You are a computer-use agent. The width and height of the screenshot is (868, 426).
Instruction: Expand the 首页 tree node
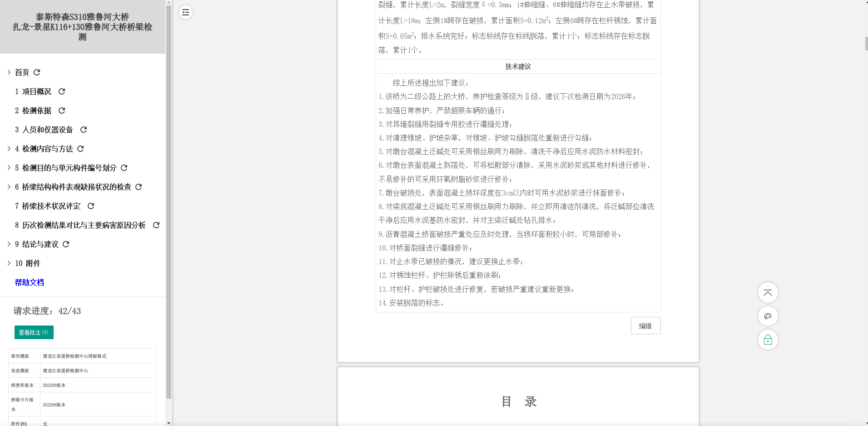click(x=9, y=72)
